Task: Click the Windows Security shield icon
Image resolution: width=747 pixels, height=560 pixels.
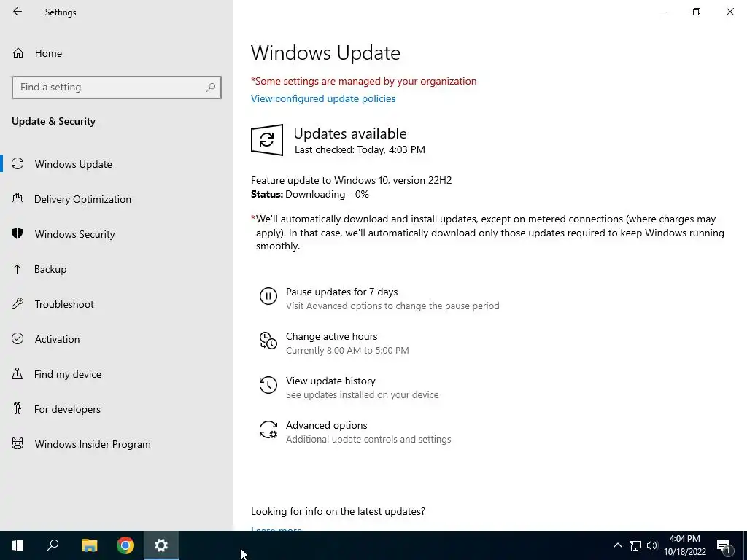Action: point(18,233)
